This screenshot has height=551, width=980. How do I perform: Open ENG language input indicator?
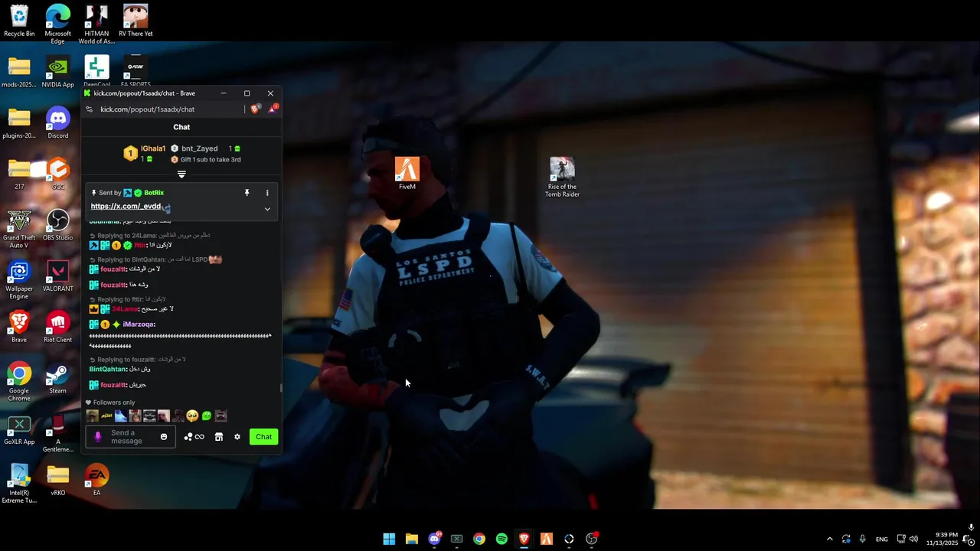(x=882, y=539)
